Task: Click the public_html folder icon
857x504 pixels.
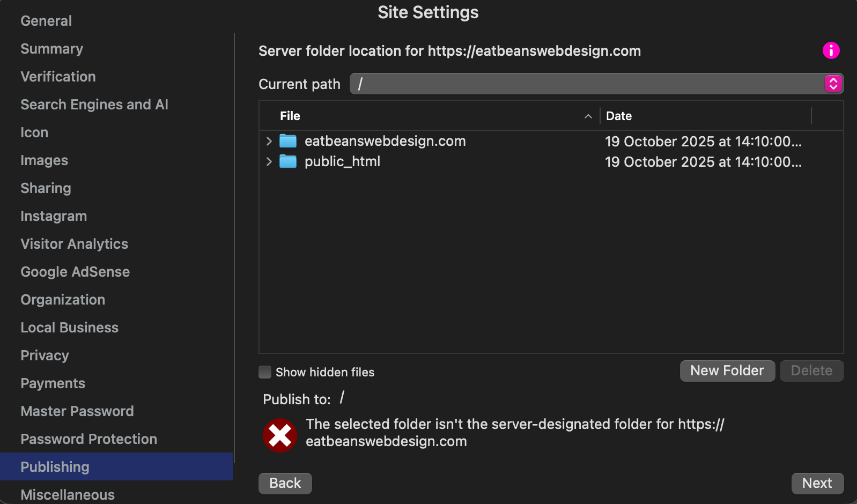Action: pyautogui.click(x=288, y=161)
